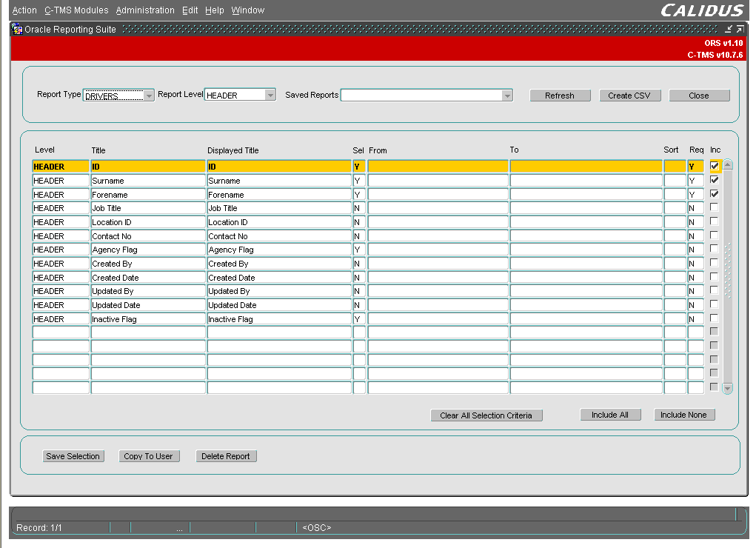The height and width of the screenshot is (548, 756).
Task: Open the Window menu
Action: coord(248,10)
